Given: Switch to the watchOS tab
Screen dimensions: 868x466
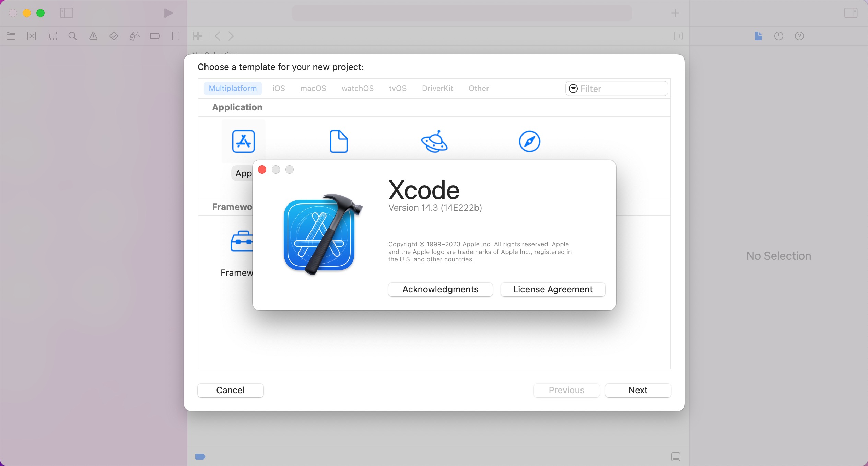Looking at the screenshot, I should (357, 88).
